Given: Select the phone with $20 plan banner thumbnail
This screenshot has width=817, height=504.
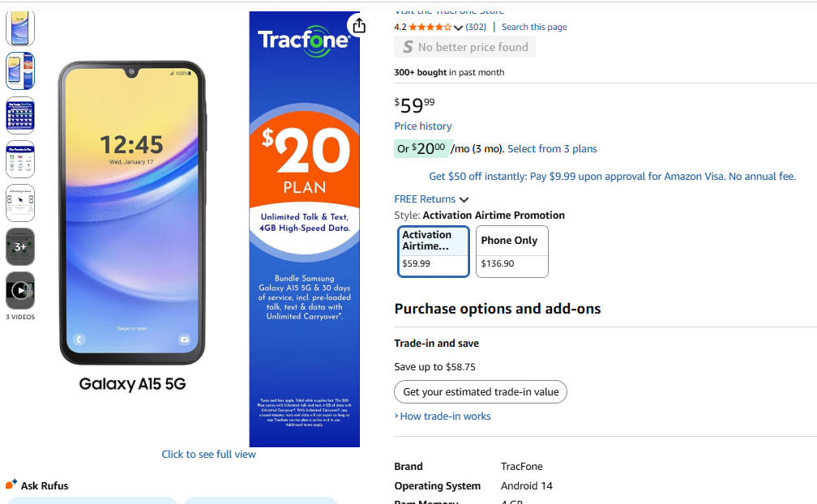Looking at the screenshot, I should pos(20,70).
